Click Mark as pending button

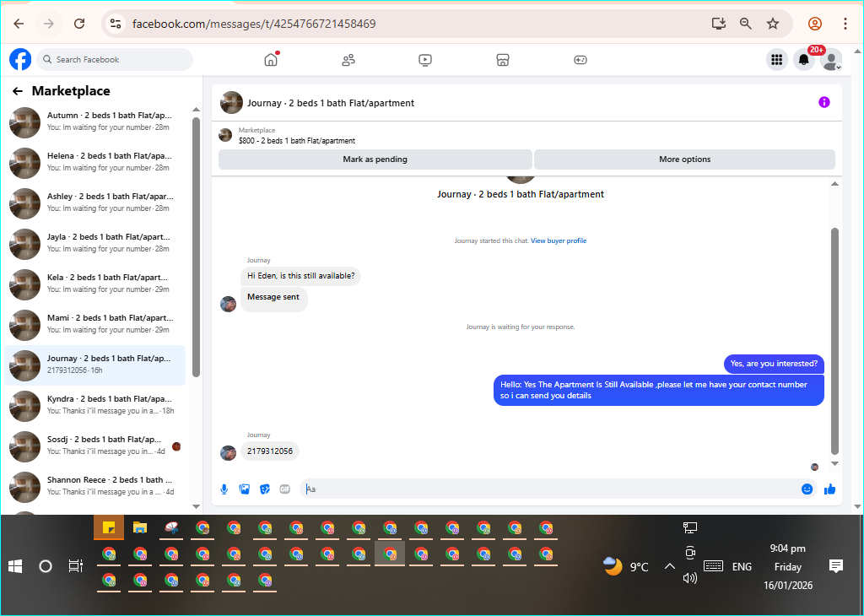(x=375, y=159)
